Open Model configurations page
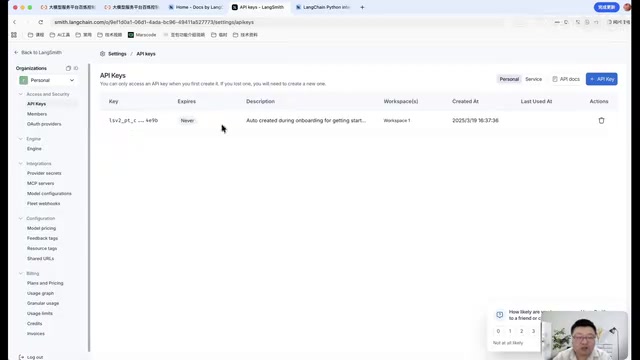This screenshot has height=360, width=640. (x=49, y=194)
